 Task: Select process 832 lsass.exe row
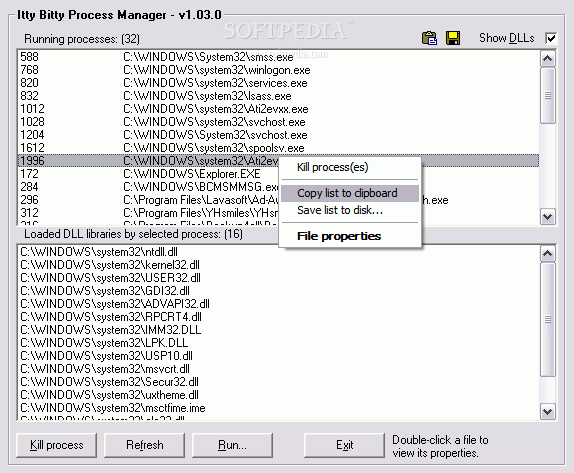point(278,96)
